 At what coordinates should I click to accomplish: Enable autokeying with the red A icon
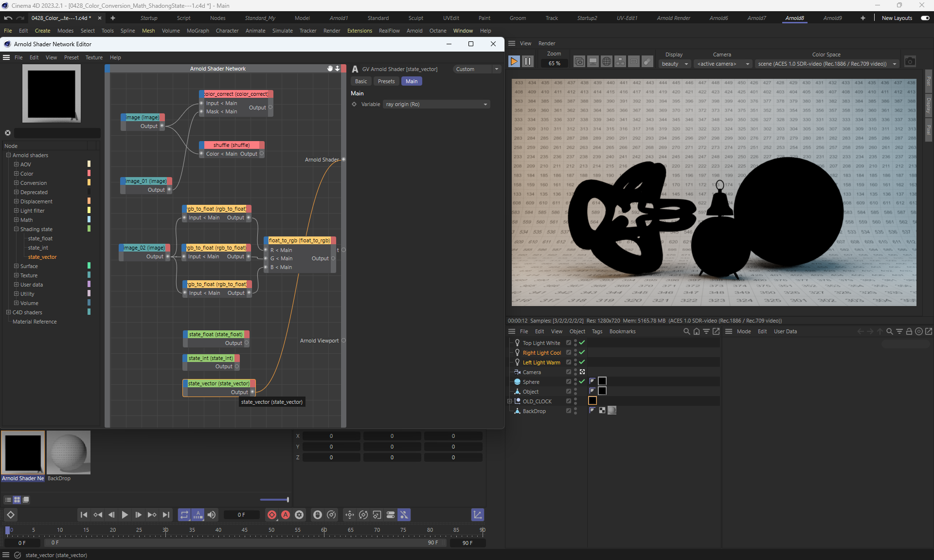tap(286, 515)
